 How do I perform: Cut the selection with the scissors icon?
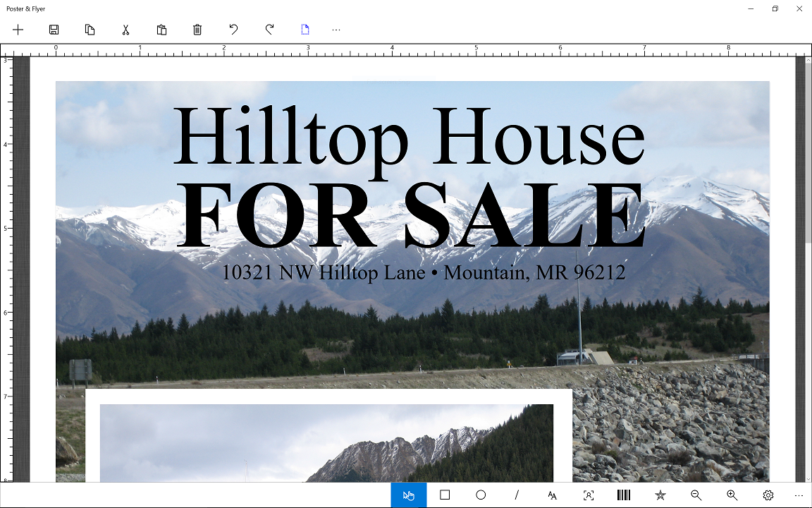(125, 30)
